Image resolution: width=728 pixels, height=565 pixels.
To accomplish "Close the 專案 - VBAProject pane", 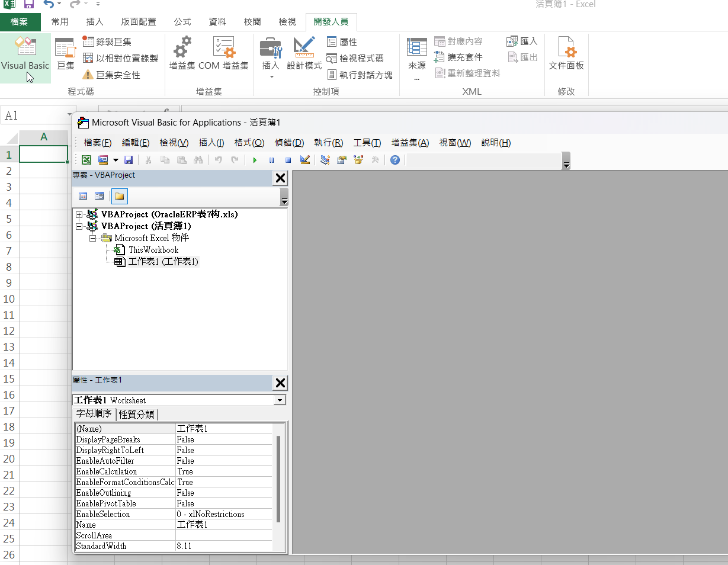I will pyautogui.click(x=280, y=178).
